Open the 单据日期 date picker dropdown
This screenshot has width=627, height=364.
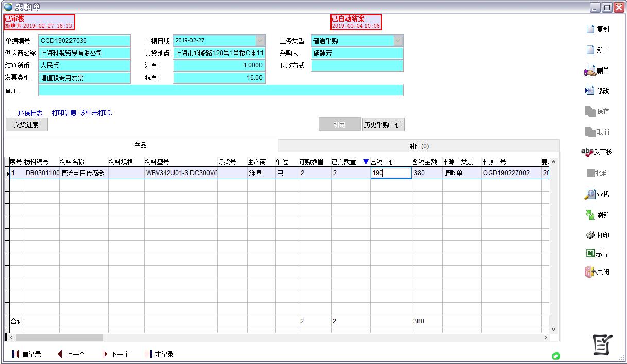tap(260, 40)
